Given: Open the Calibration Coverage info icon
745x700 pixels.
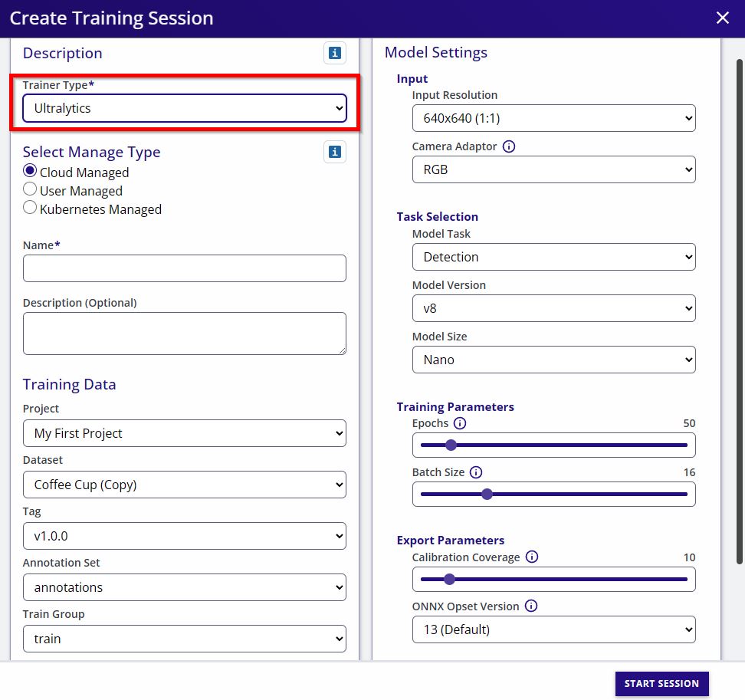Looking at the screenshot, I should click(532, 557).
